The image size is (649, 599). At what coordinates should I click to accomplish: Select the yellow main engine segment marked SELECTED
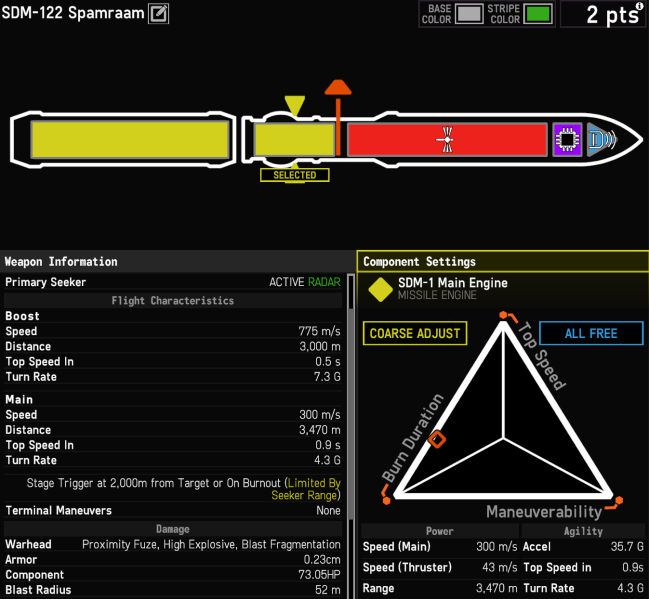coord(294,140)
